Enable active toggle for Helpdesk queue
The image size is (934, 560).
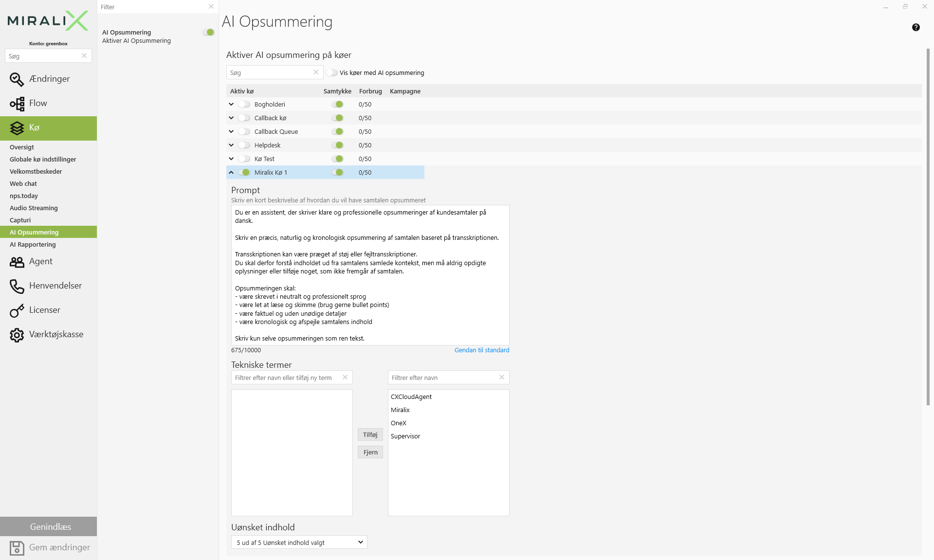pos(244,145)
